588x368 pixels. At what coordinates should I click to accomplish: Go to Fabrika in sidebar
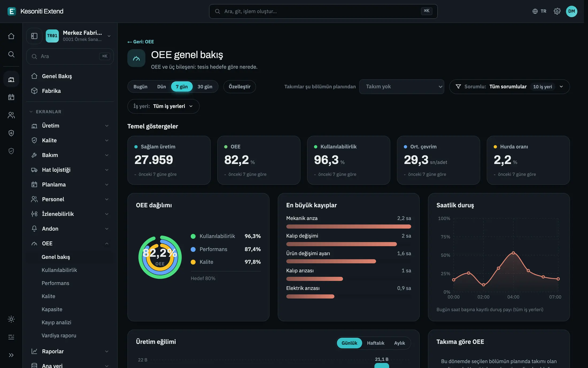[x=70, y=91]
